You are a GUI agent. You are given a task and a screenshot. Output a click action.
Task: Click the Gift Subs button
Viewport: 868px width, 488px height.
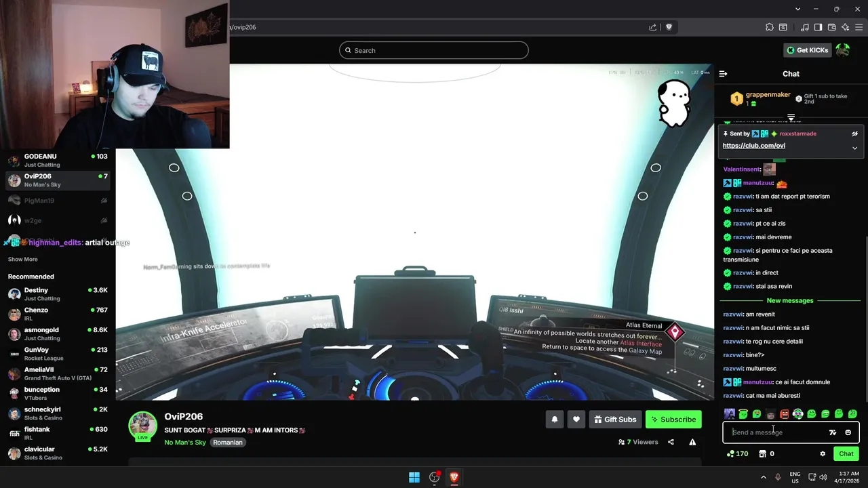(615, 420)
